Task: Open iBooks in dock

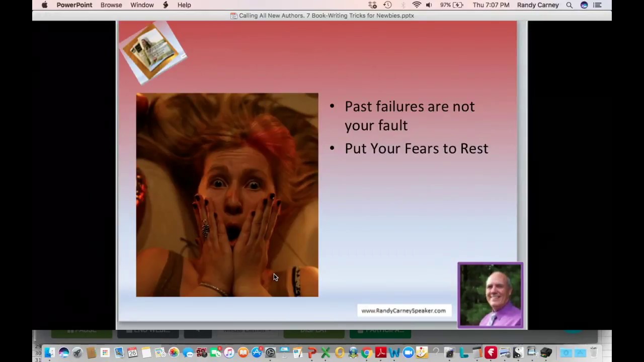Action: click(x=243, y=352)
